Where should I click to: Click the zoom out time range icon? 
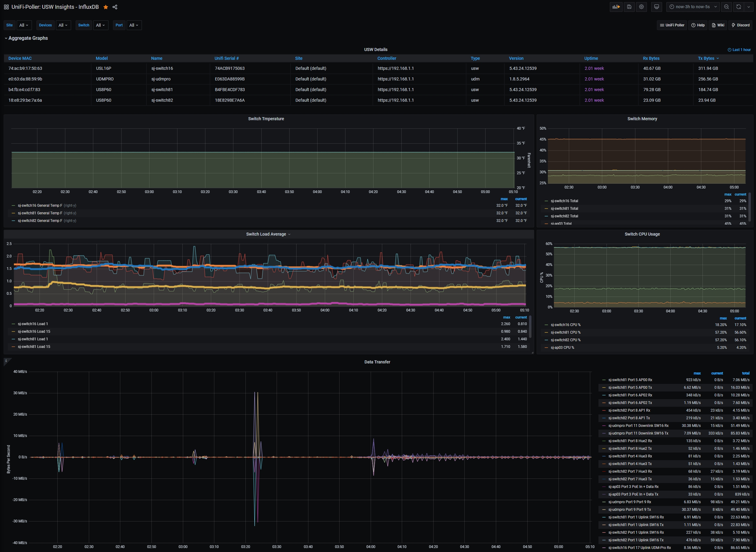[x=726, y=7]
